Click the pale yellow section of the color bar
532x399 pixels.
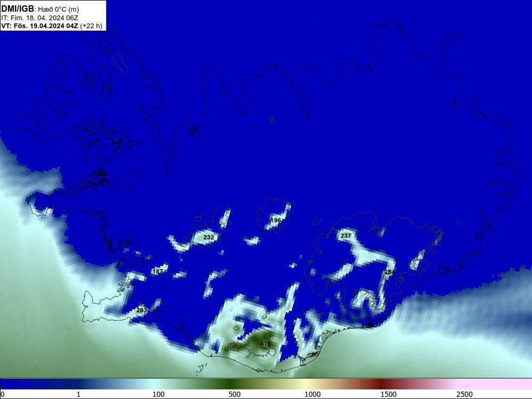pos(305,384)
